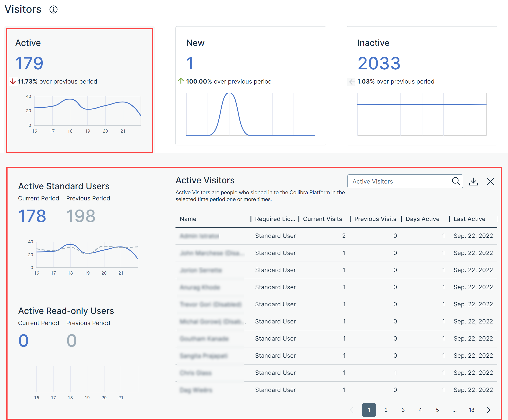Screen dimensions: 508x420
Task: Sort by Name column header
Action: pos(188,219)
